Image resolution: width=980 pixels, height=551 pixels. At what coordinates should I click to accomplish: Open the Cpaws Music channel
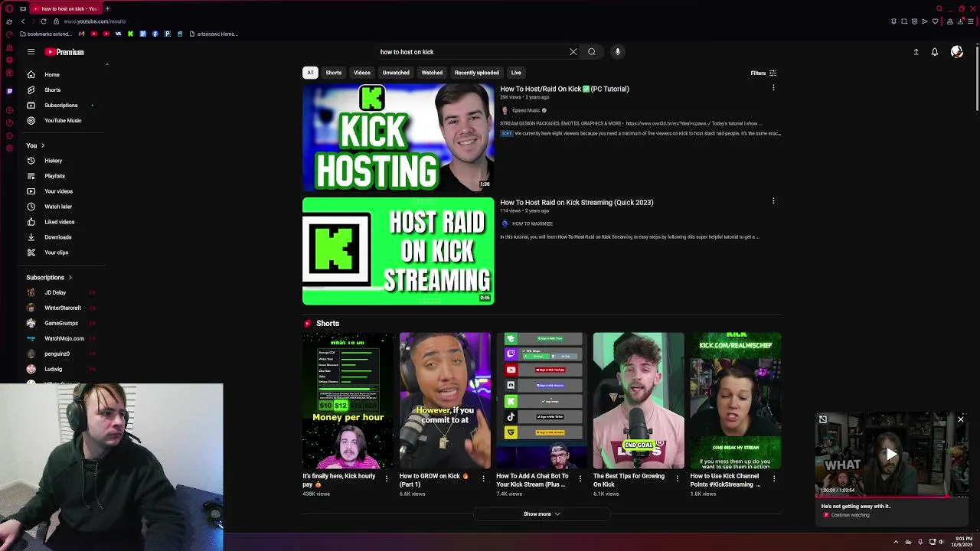tap(526, 110)
